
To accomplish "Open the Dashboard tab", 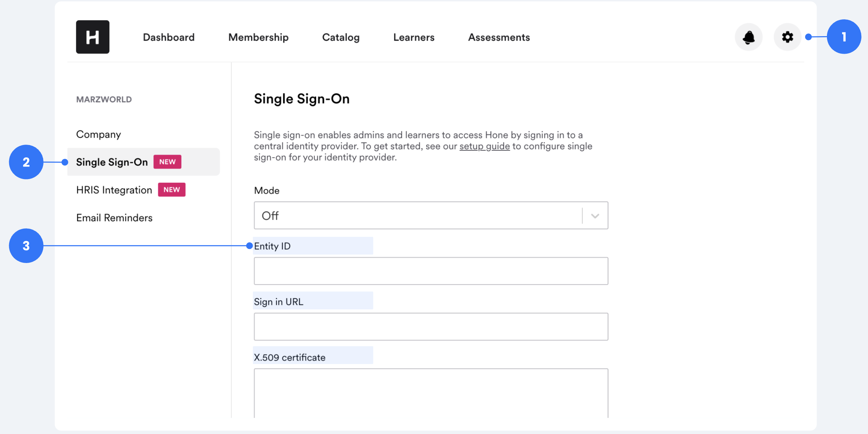I will pos(169,37).
